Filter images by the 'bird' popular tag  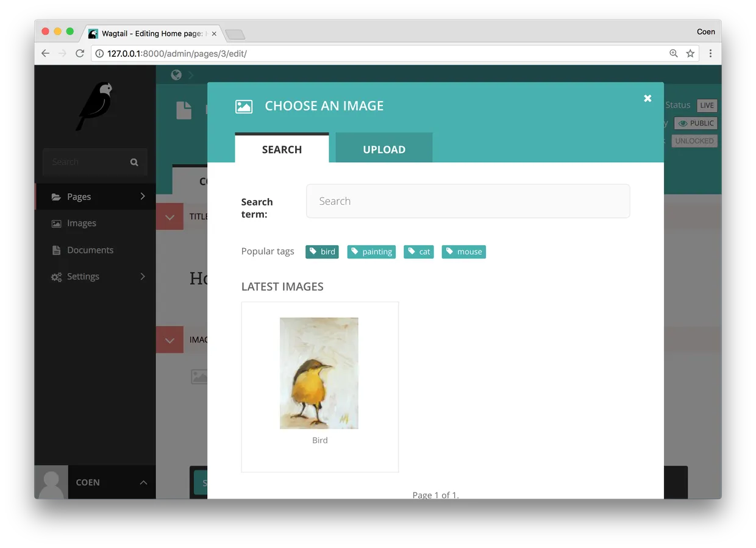click(x=322, y=251)
